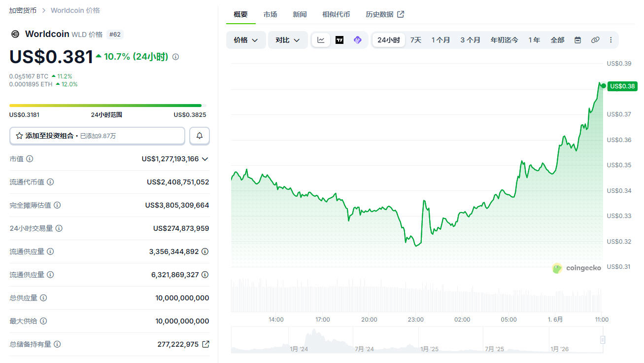
Task: Click info icon beside 24小时 percentage
Action: coord(176,57)
